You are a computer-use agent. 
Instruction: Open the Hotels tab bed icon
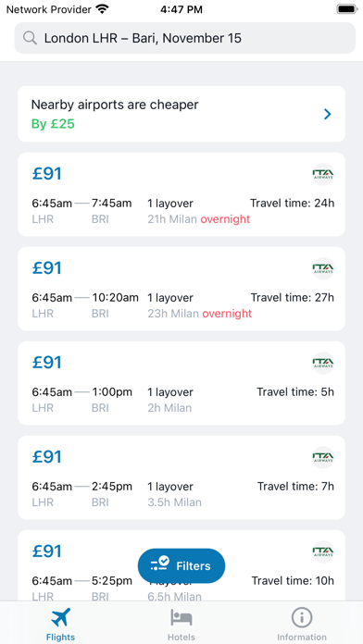tap(181, 617)
